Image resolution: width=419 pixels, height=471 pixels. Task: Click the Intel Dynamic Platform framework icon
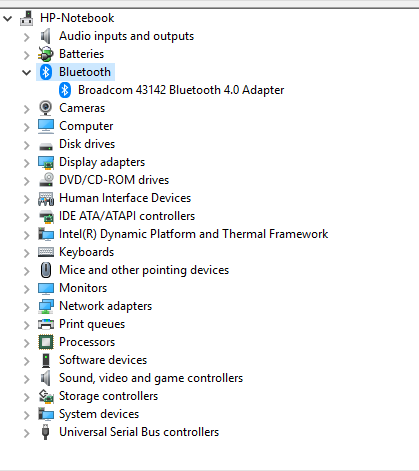tap(46, 234)
